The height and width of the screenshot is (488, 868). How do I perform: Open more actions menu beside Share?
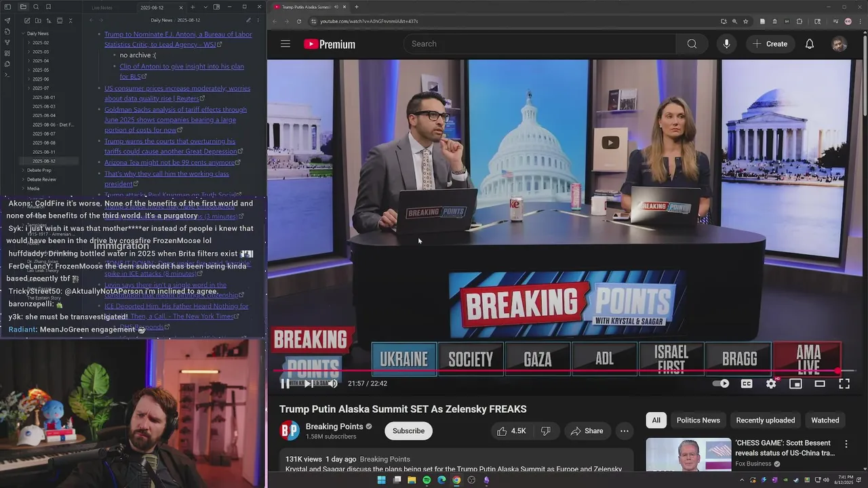pos(624,431)
